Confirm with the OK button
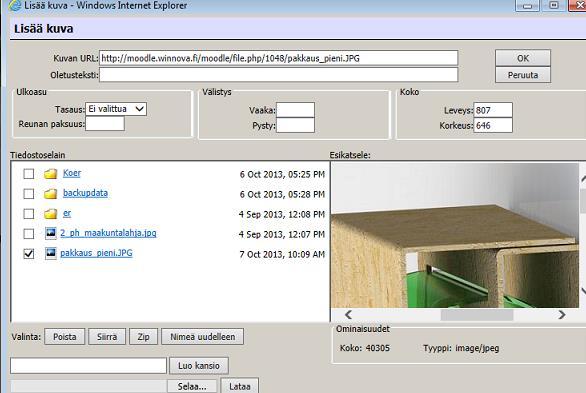Viewport: 586px width, 393px height. 523,58
